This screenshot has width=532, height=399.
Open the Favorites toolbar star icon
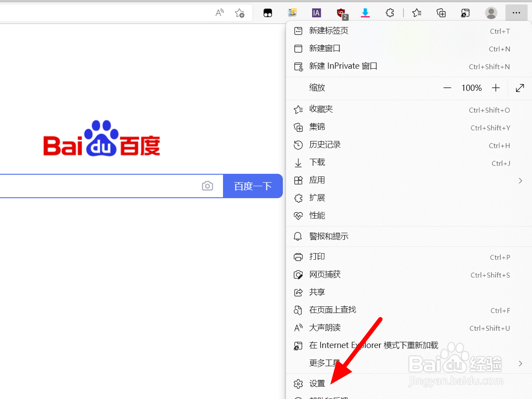point(417,13)
